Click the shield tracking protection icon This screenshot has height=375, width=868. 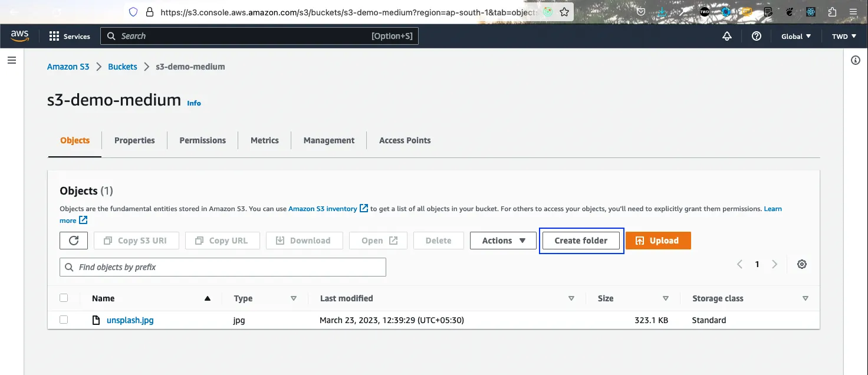[133, 12]
